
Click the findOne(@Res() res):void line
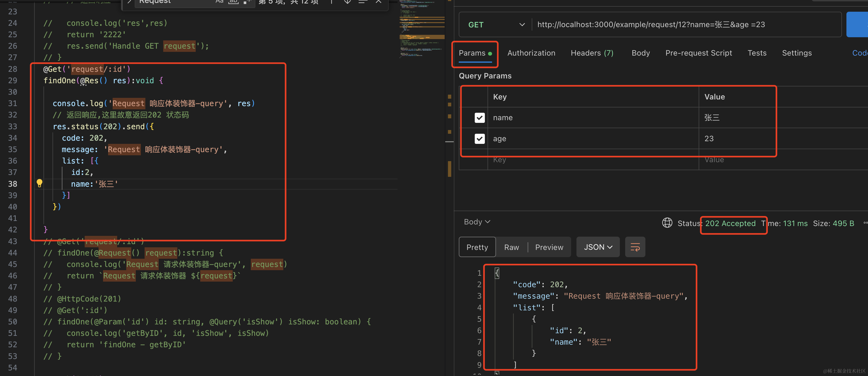(x=103, y=81)
